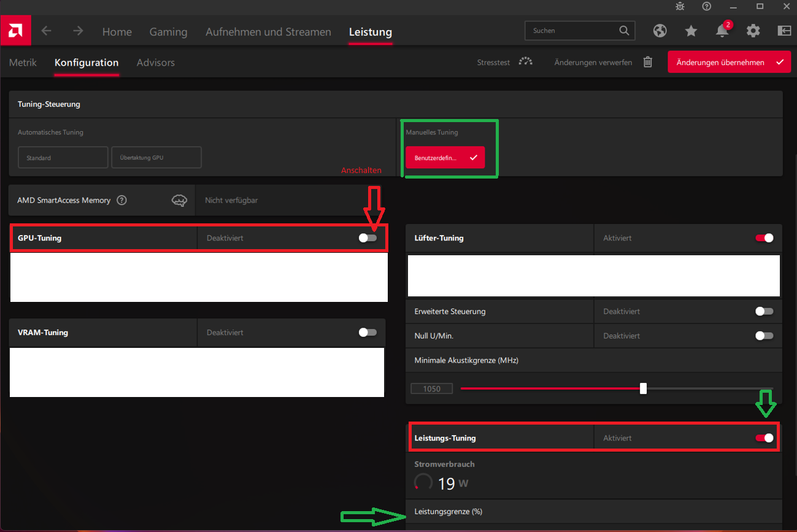Image resolution: width=797 pixels, height=532 pixels.
Task: Disable the Lüfter-Tuning toggle
Action: pyautogui.click(x=764, y=237)
